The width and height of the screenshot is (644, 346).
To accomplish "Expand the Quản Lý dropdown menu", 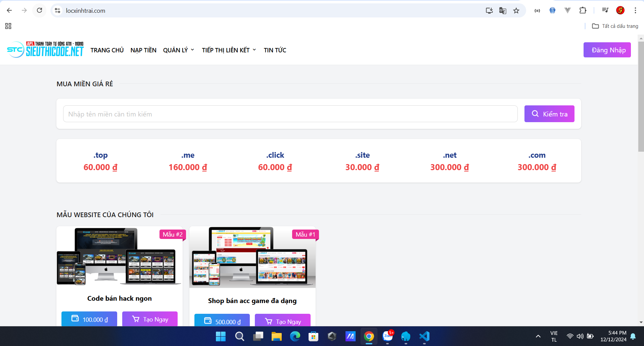I will click(x=178, y=50).
